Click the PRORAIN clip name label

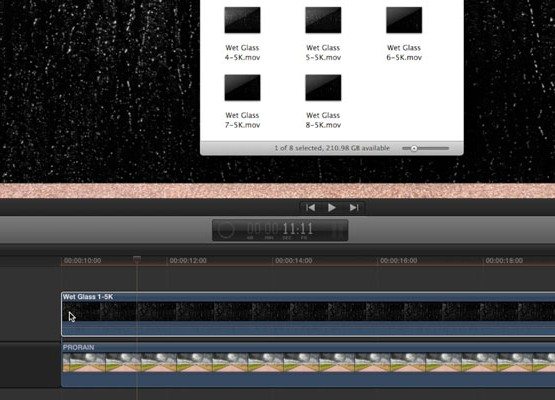pyautogui.click(x=79, y=348)
